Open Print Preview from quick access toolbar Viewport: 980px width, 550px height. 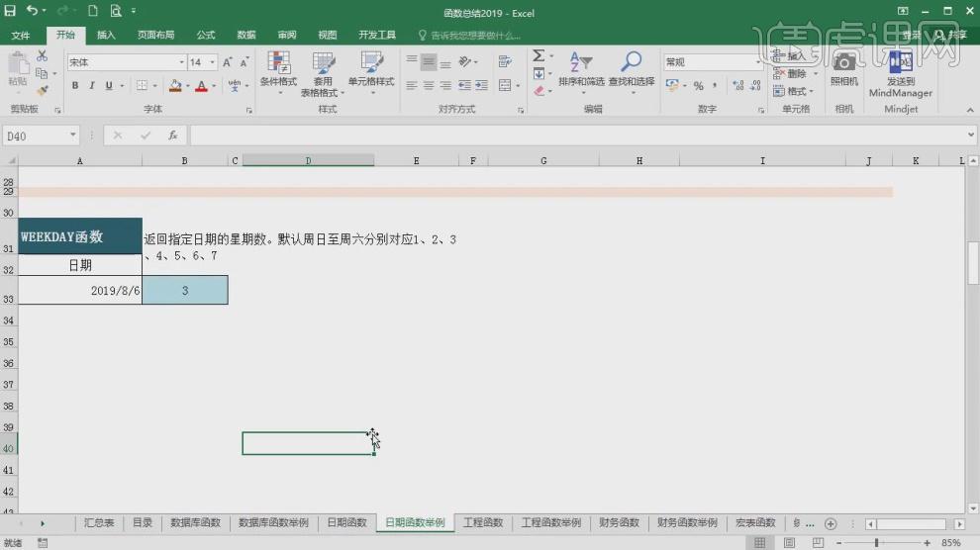pos(116,11)
